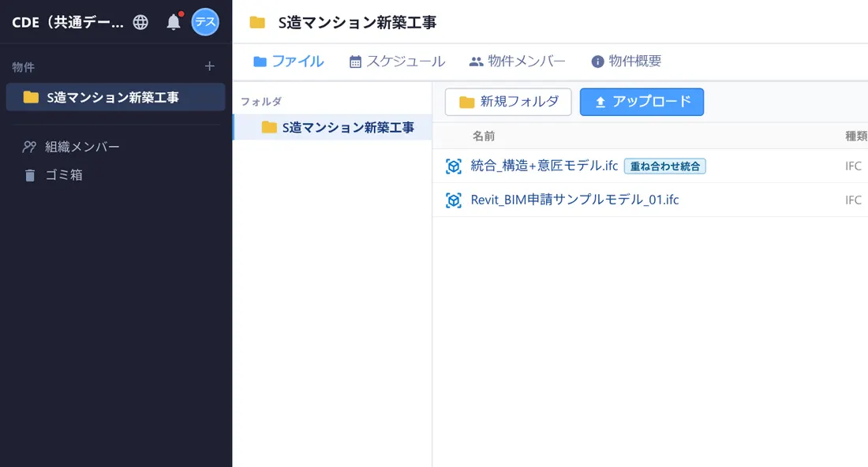The height and width of the screenshot is (467, 868).
Task: Click the アップロード button
Action: (x=642, y=102)
